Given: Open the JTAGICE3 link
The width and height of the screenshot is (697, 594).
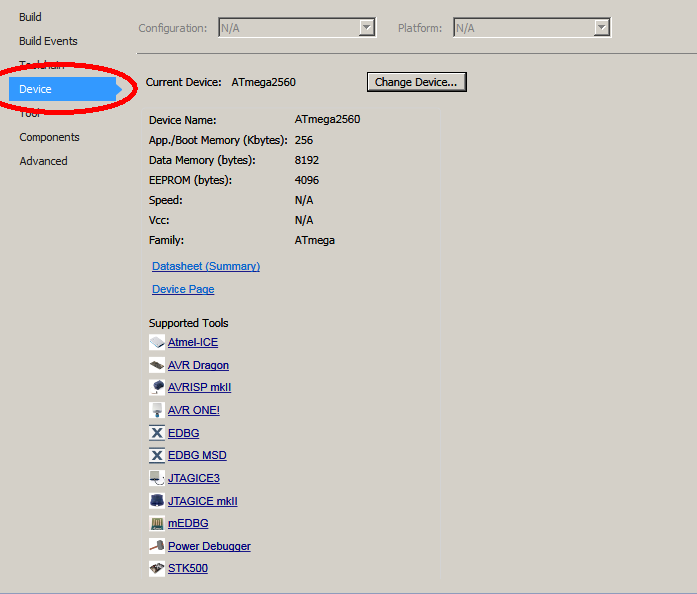Looking at the screenshot, I should [x=194, y=478].
